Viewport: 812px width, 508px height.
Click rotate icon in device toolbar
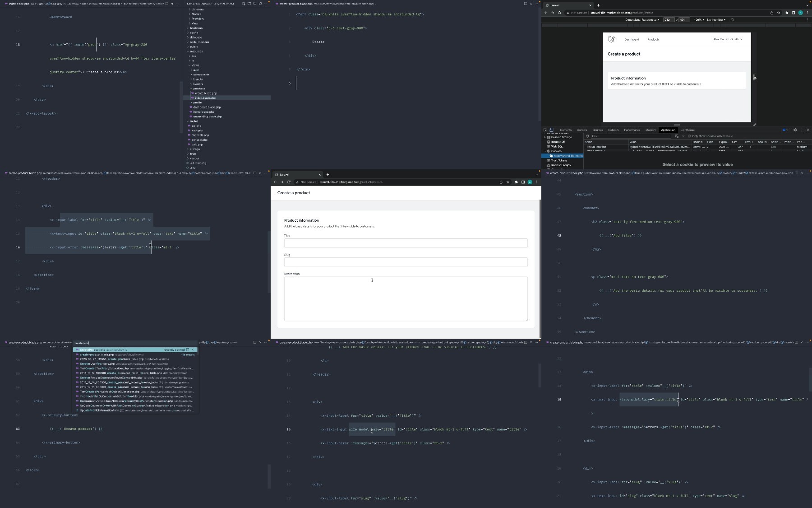(732, 20)
